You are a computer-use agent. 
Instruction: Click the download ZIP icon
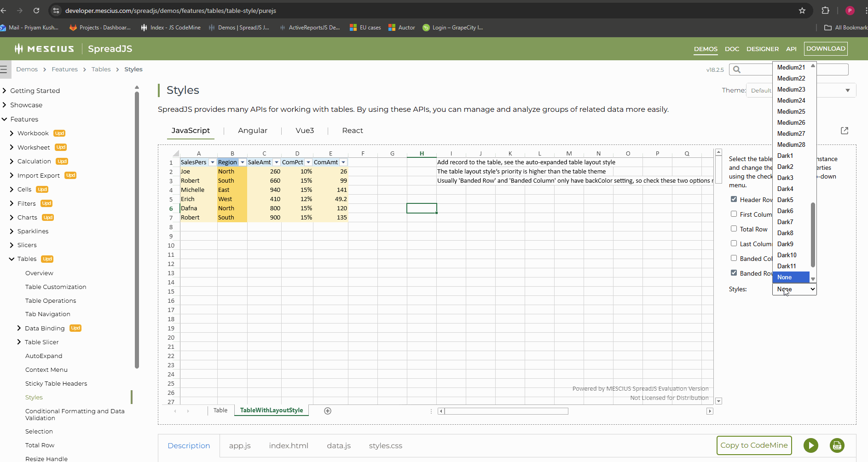(837, 445)
